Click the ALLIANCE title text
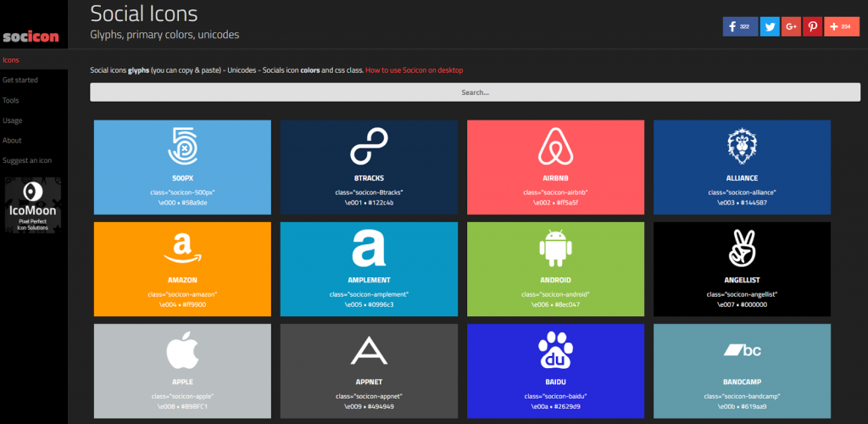868x424 pixels. [742, 178]
